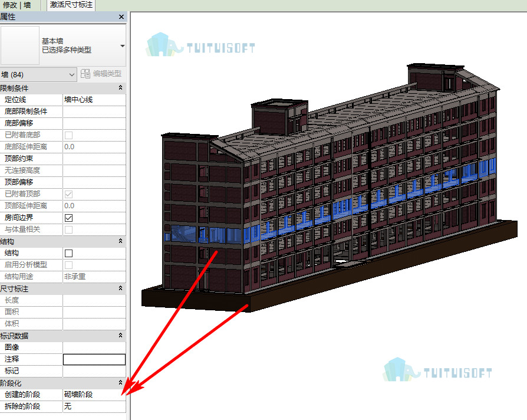The image size is (527, 420).
Task: Select the 体积 property row
Action: coord(63,323)
